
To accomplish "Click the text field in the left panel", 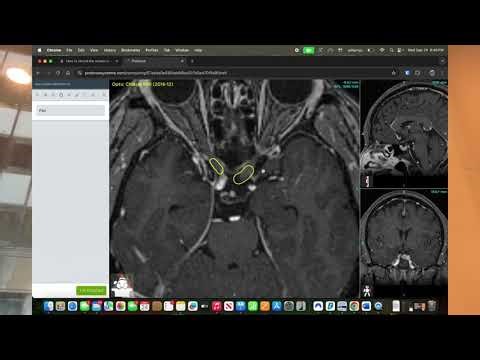I will pyautogui.click(x=70, y=110).
